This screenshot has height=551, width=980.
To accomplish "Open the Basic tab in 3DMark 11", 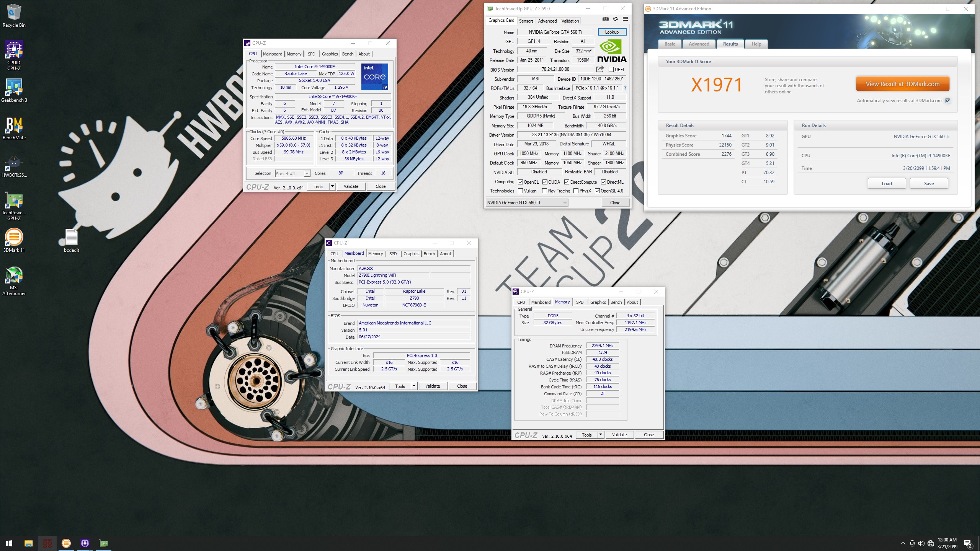I will click(x=670, y=44).
